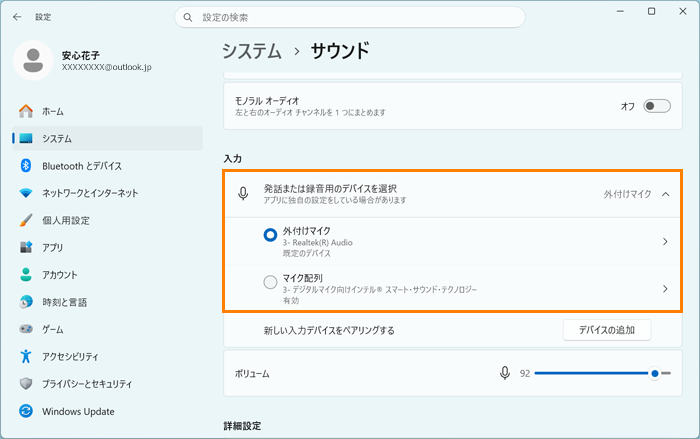Click the ボリューム label
700x439 pixels.
(x=252, y=374)
